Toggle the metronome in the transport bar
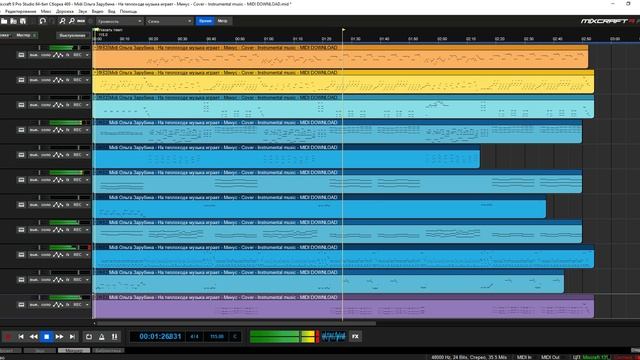Viewport: 640px width, 360px height. point(102,337)
